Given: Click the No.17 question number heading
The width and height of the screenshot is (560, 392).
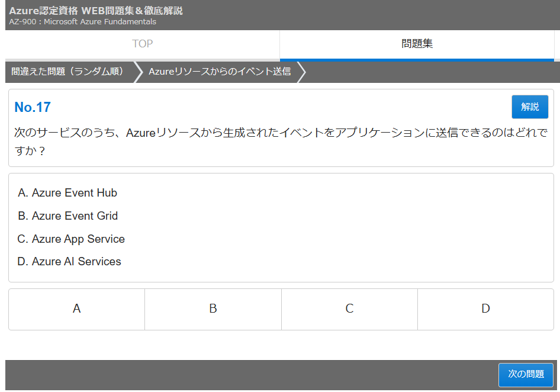Looking at the screenshot, I should click(x=33, y=107).
